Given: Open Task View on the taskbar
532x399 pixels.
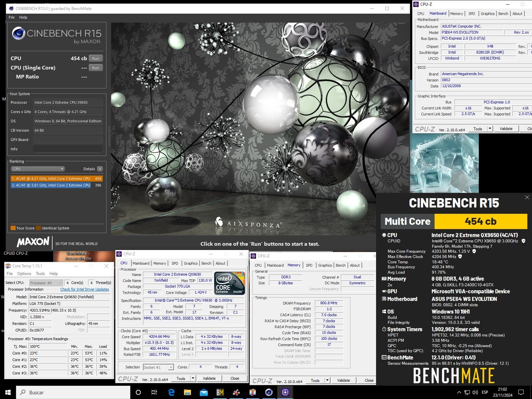Looking at the screenshot, I should coord(154,392).
